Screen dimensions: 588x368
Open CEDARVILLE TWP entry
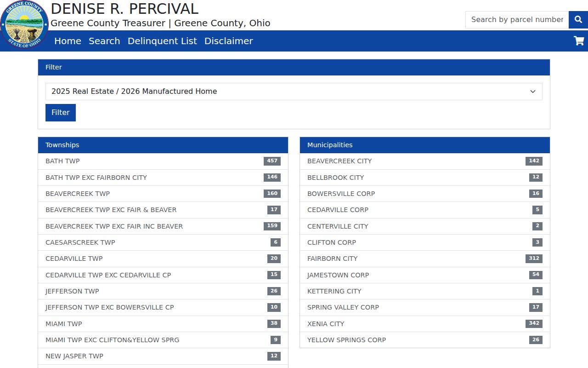click(163, 259)
